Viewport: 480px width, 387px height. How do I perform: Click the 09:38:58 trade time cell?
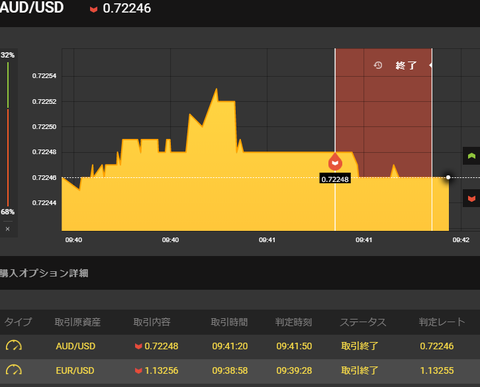[x=230, y=371]
